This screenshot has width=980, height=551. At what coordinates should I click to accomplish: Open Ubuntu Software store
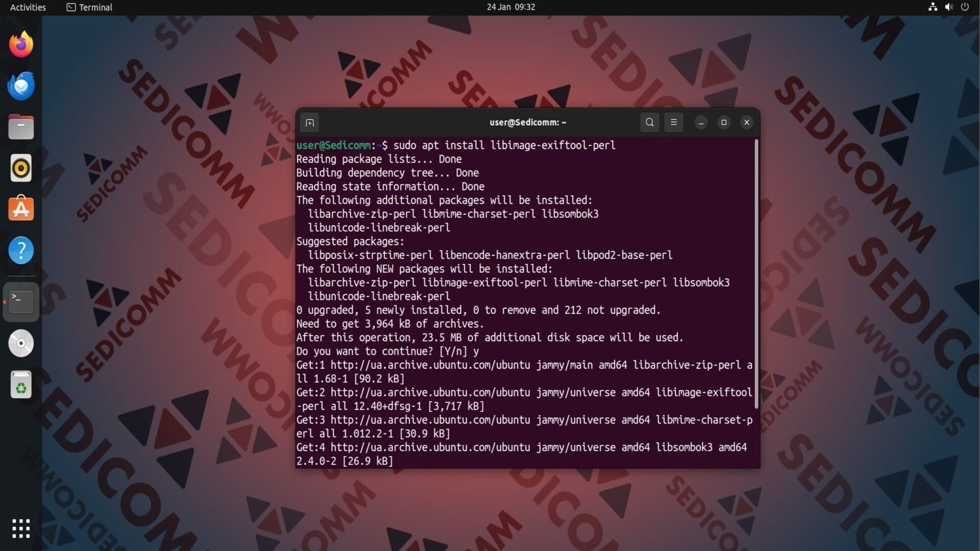21,209
